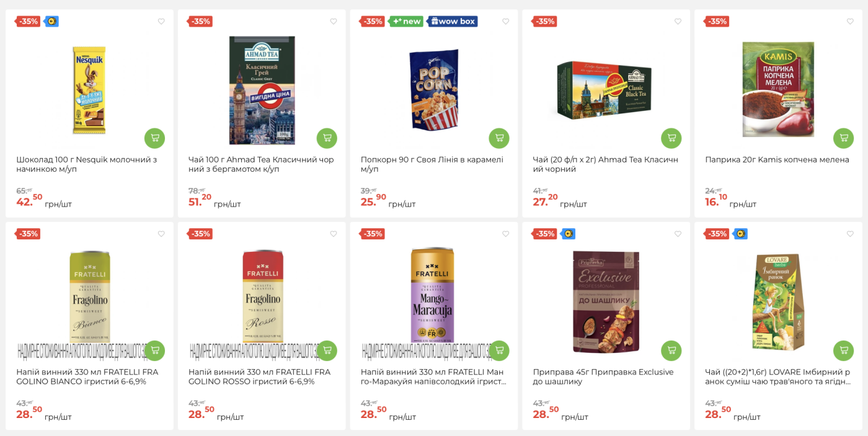Click the Lovare ginger tea box image

(777, 302)
